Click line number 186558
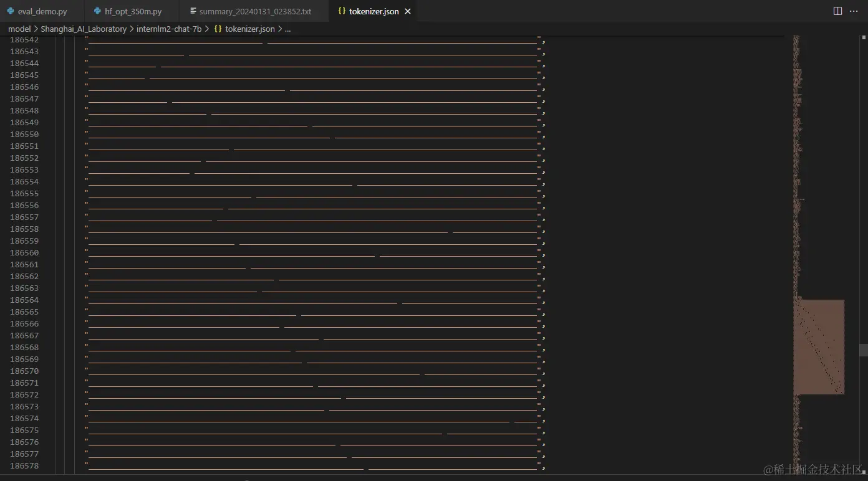Screen dimensions: 868x481 click(x=24, y=229)
